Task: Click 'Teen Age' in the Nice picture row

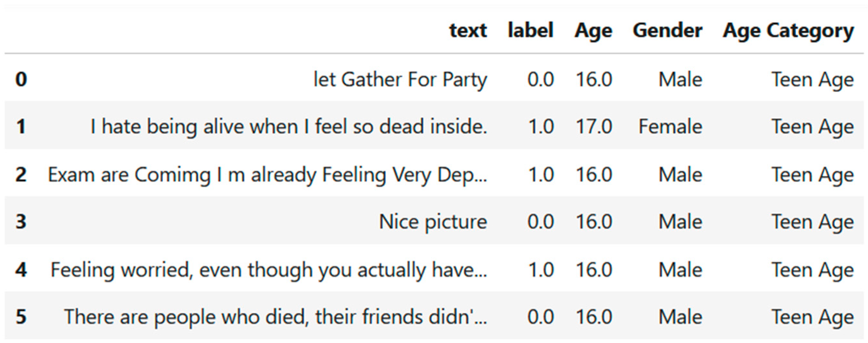Action: click(x=813, y=222)
